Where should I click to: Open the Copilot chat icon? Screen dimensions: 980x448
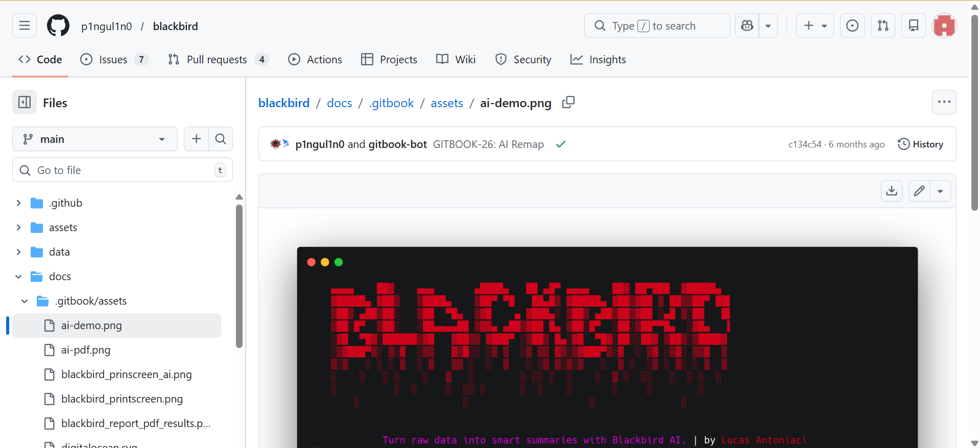click(747, 26)
